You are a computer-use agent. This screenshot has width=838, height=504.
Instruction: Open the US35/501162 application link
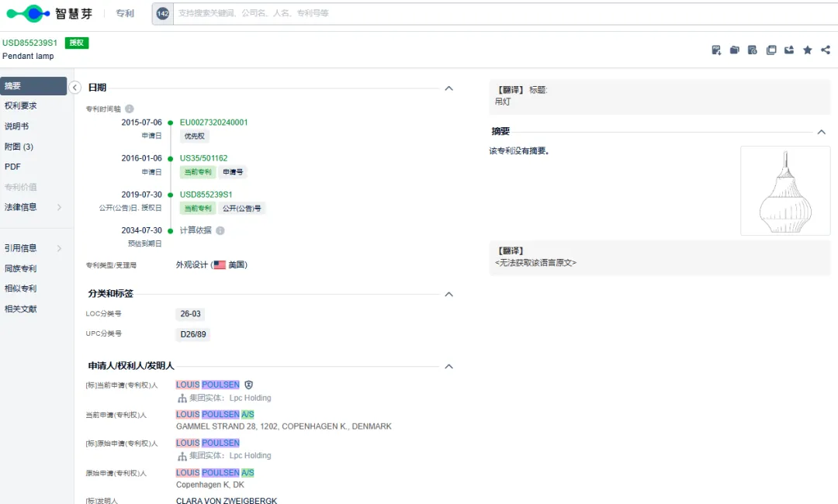203,158
